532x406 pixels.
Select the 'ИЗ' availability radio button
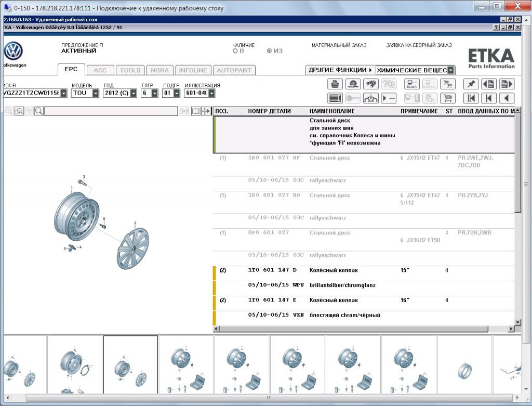pos(270,51)
